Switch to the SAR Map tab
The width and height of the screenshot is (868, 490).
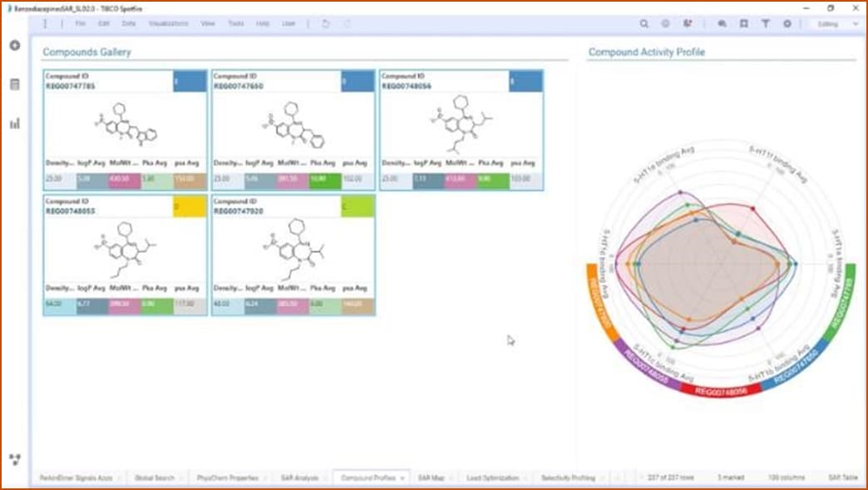(x=432, y=478)
